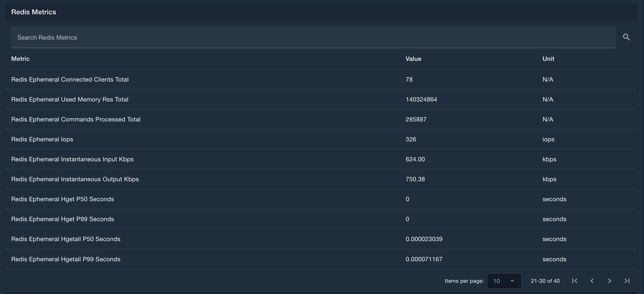Open the Items per page dropdown
Image resolution: width=644 pixels, height=294 pixels.
504,281
